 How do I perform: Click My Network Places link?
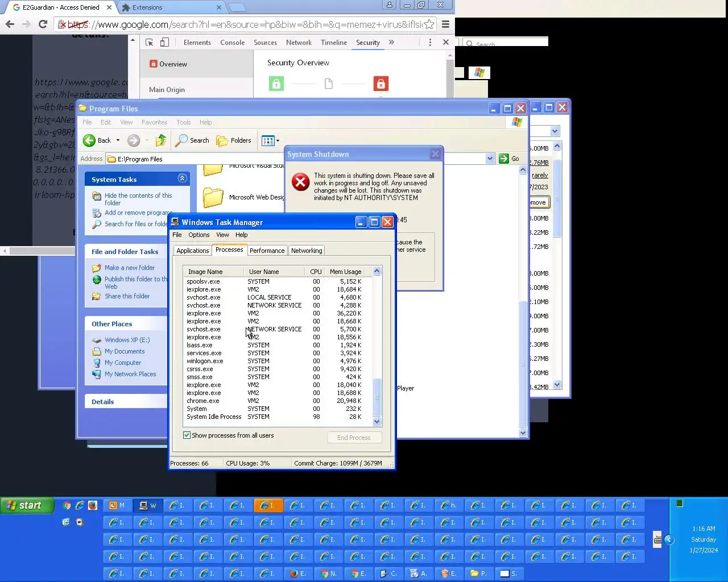coord(130,374)
